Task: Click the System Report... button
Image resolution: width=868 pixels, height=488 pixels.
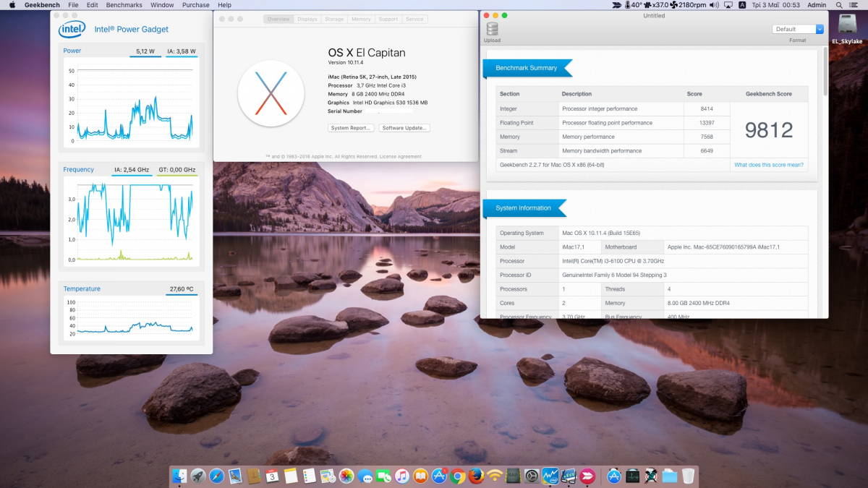Action: click(351, 128)
